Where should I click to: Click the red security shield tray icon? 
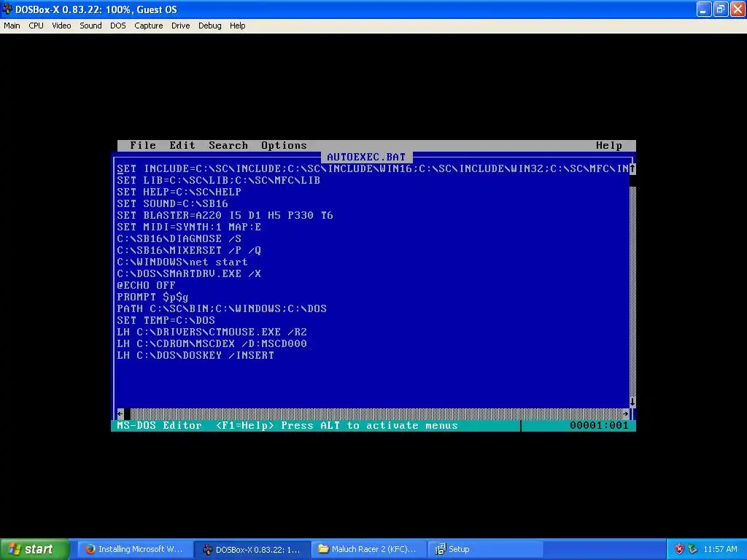(x=679, y=549)
